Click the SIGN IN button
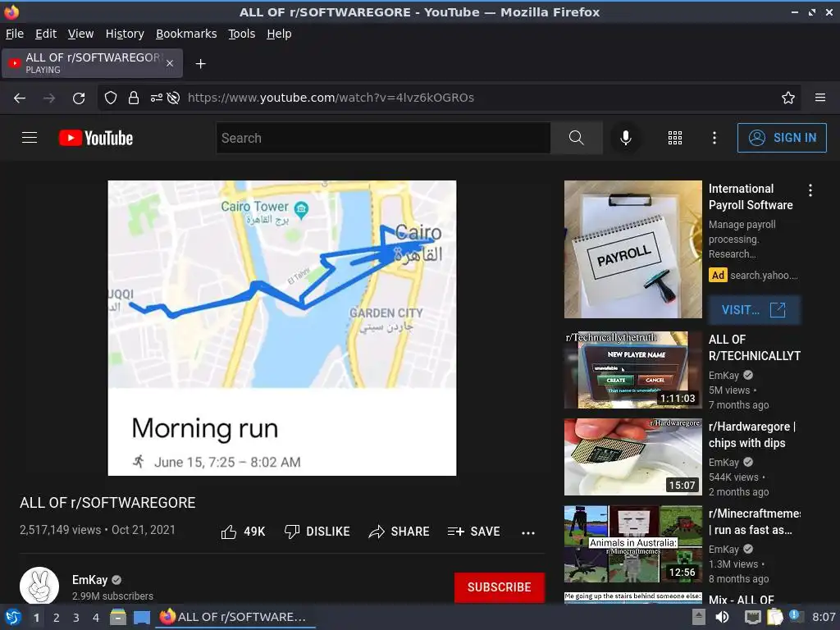 pyautogui.click(x=782, y=138)
